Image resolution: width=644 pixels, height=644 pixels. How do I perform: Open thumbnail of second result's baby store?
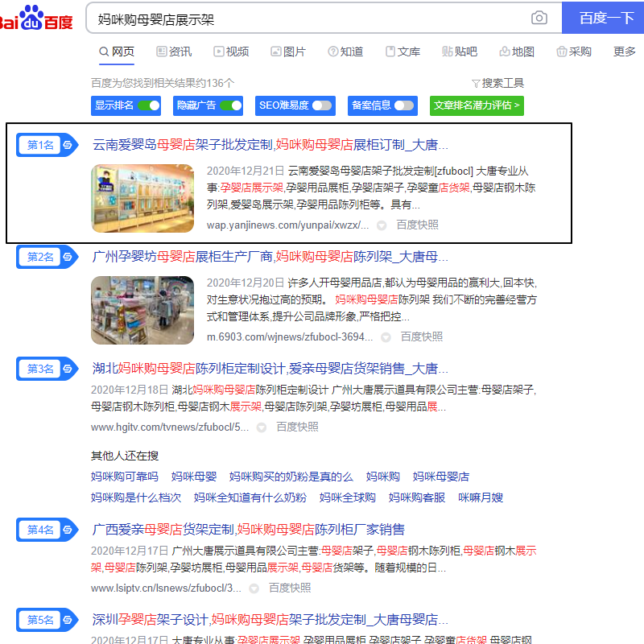tap(142, 310)
